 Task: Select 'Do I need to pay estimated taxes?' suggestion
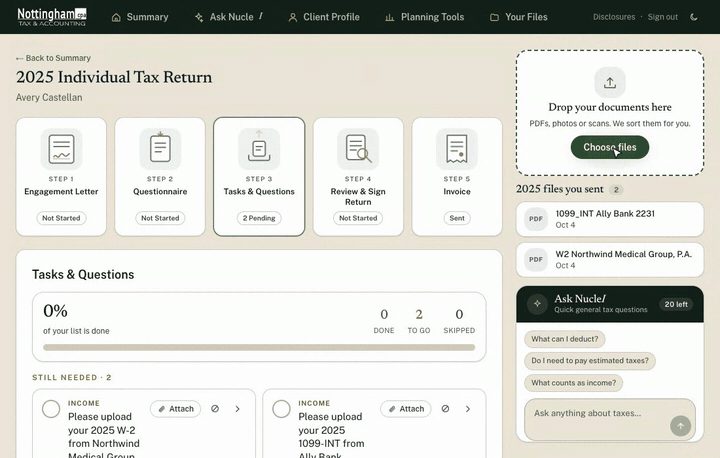point(590,361)
